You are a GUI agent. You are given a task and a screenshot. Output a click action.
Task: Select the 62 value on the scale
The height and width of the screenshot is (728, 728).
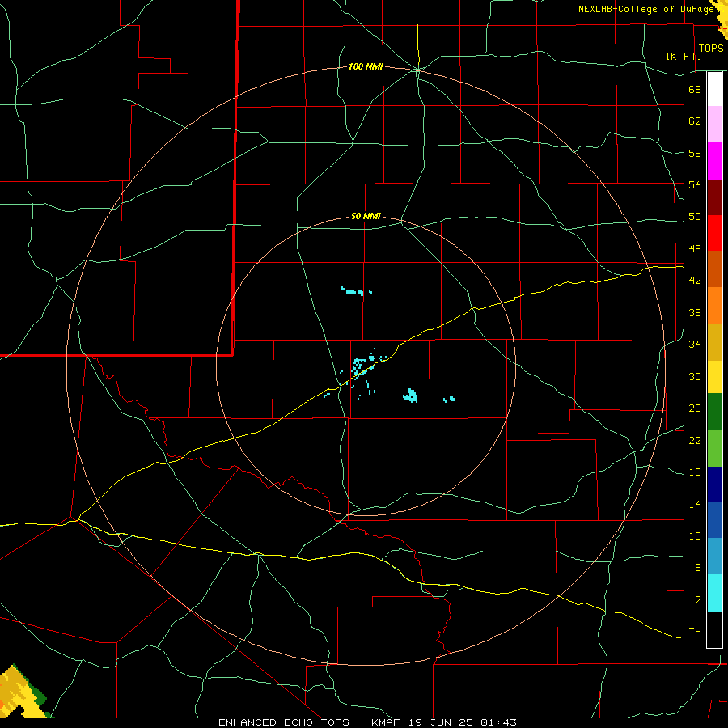[695, 121]
